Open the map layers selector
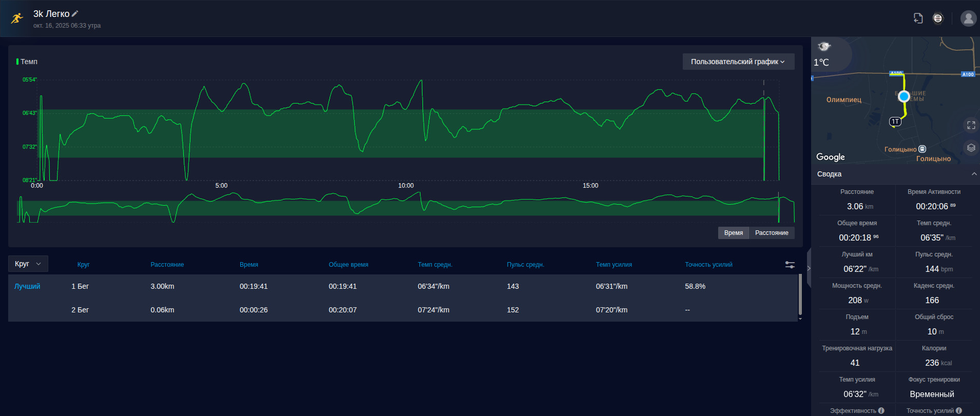This screenshot has width=980, height=416. [971, 148]
